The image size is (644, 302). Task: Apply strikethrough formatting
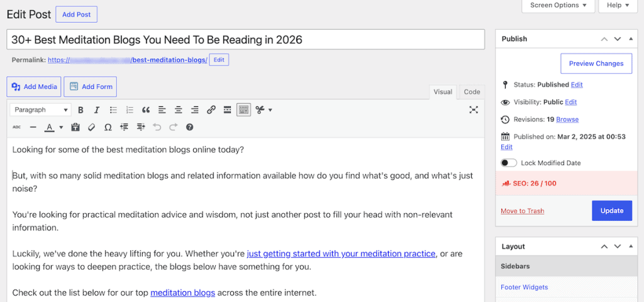click(x=16, y=127)
